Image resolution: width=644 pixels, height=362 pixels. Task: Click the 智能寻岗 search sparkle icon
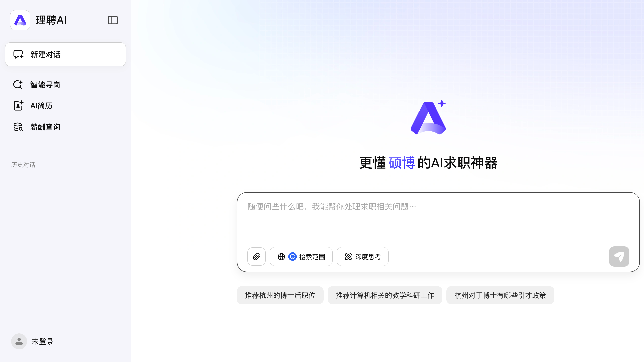(18, 85)
